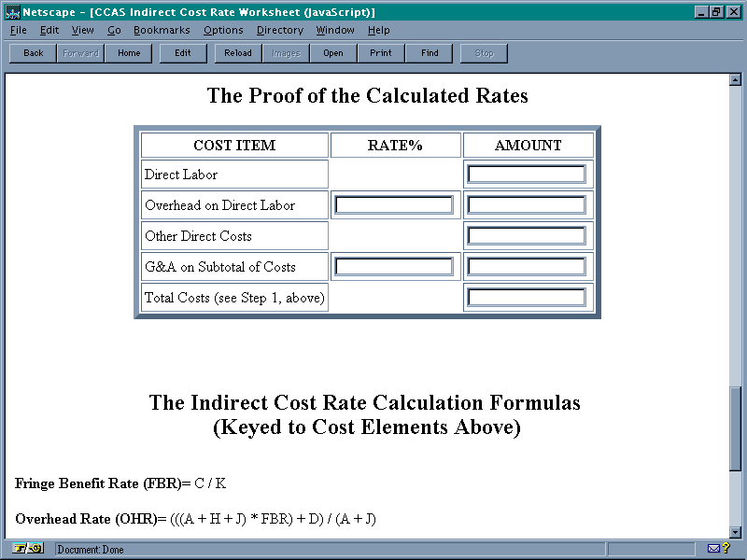Viewport: 747px width, 560px height.
Task: Click the Print toolbar button
Action: [381, 53]
